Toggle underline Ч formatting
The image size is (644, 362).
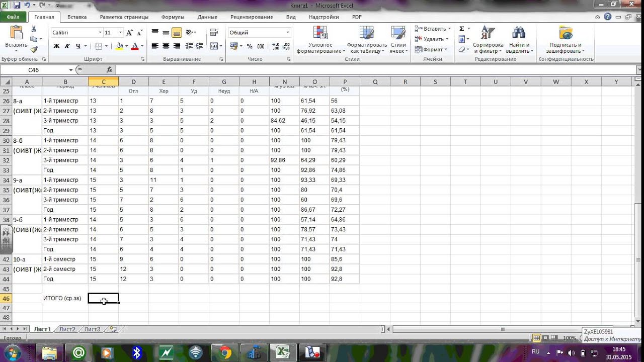click(78, 46)
